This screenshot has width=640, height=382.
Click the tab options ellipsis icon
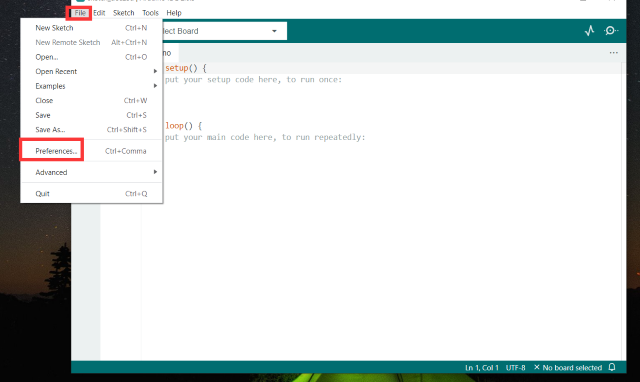point(613,53)
